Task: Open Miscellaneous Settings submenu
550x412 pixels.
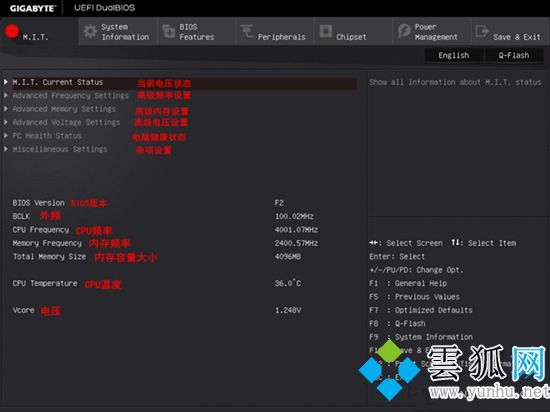Action: tap(60, 149)
